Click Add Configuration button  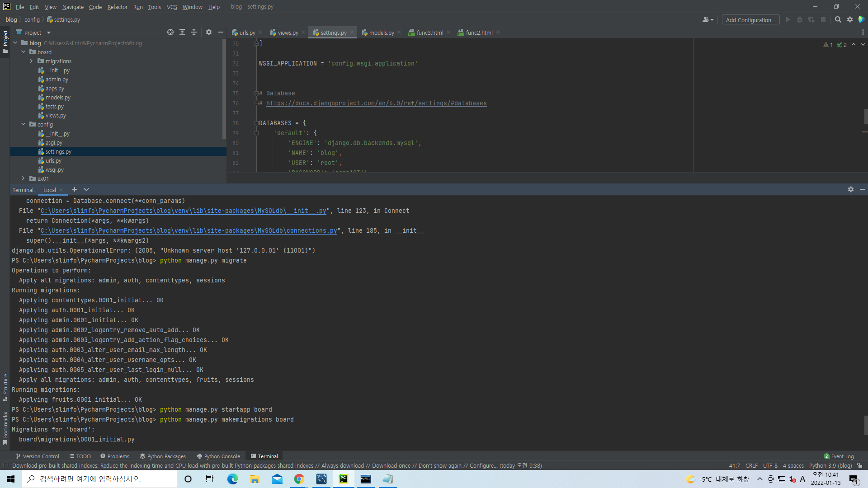pyautogui.click(x=750, y=20)
